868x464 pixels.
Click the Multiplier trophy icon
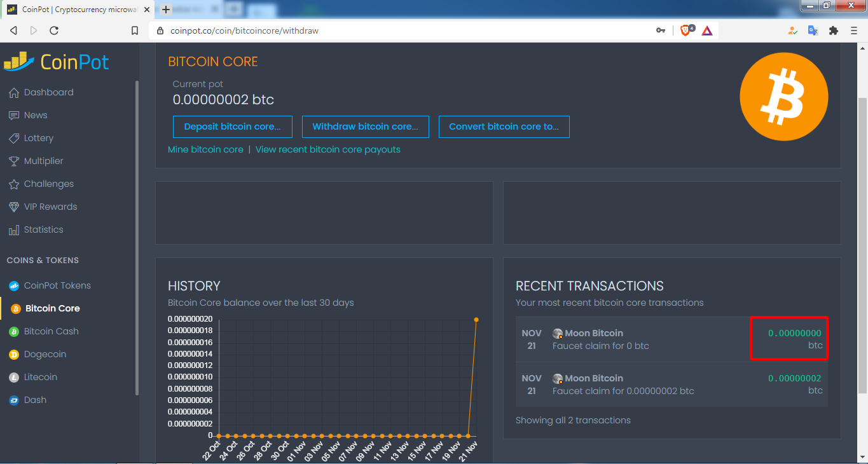13,161
